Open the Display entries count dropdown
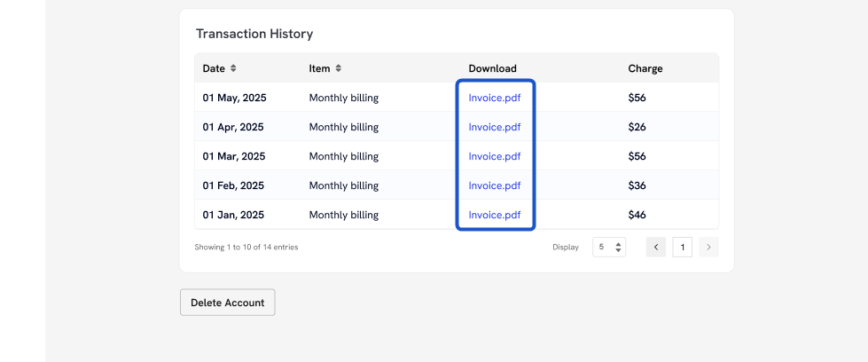Image resolution: width=868 pixels, height=362 pixels. 609,248
